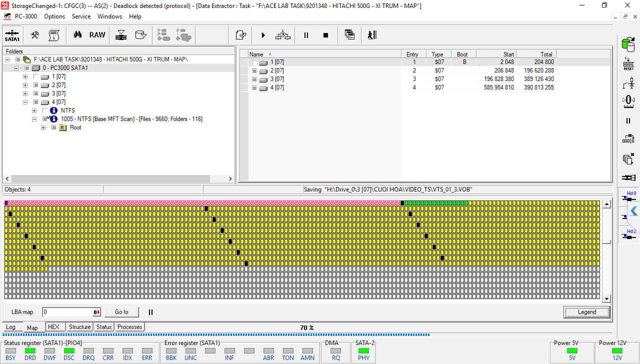
Task: Expand the Root folder node
Action: 43,127
